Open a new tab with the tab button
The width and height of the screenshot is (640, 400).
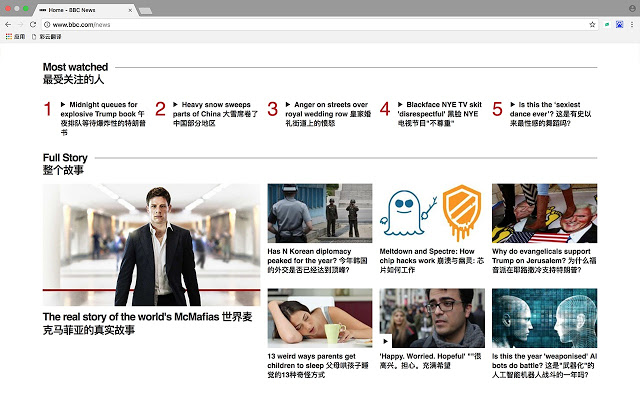click(145, 10)
